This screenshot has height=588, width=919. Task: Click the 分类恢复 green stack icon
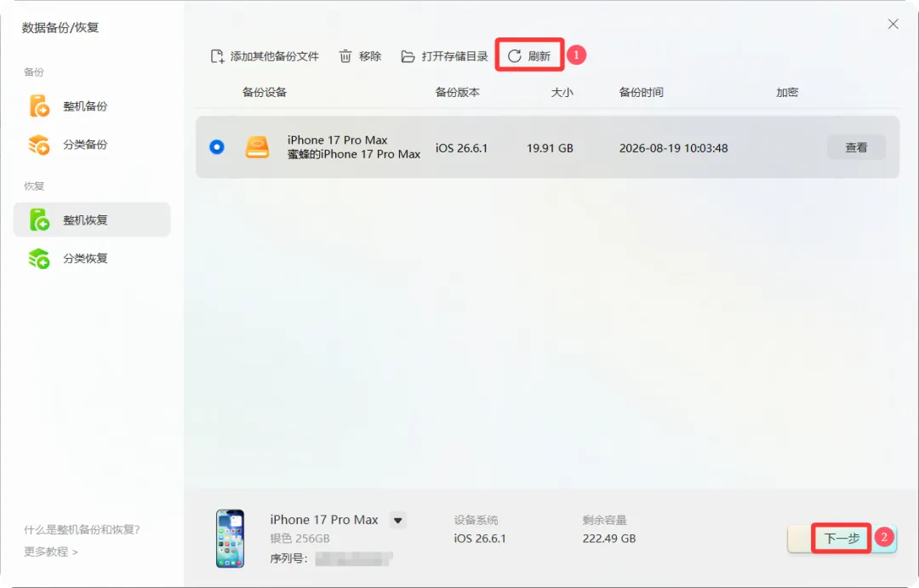click(x=39, y=259)
